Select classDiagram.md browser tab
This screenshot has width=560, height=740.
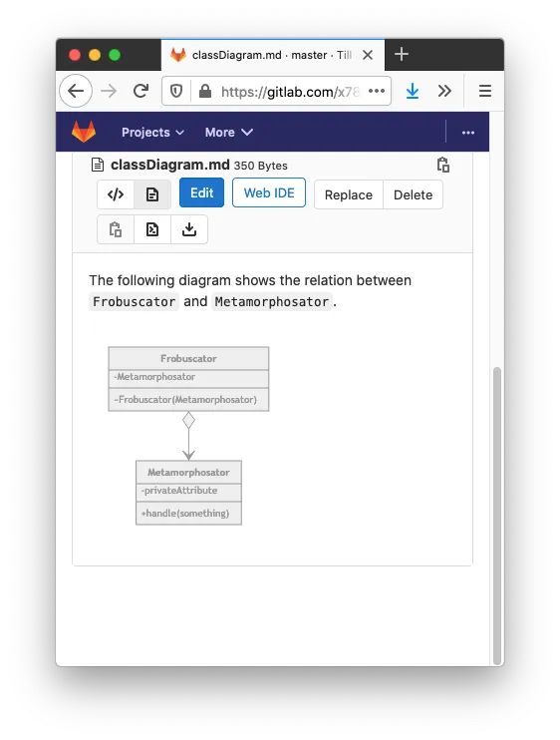[x=262, y=55]
